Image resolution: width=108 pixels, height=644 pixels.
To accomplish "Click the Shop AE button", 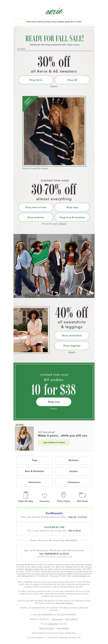I will point(72,80).
